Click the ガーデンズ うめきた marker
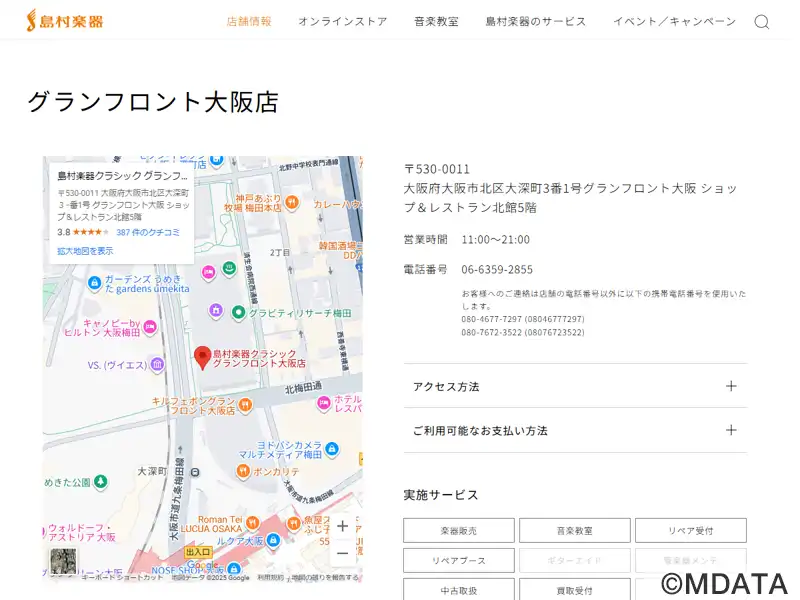 pyautogui.click(x=95, y=282)
